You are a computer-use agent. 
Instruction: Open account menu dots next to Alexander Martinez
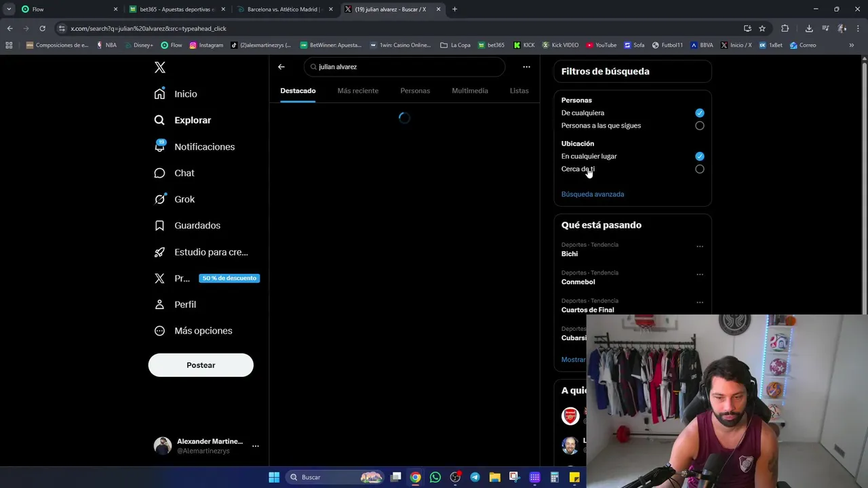pos(256,446)
